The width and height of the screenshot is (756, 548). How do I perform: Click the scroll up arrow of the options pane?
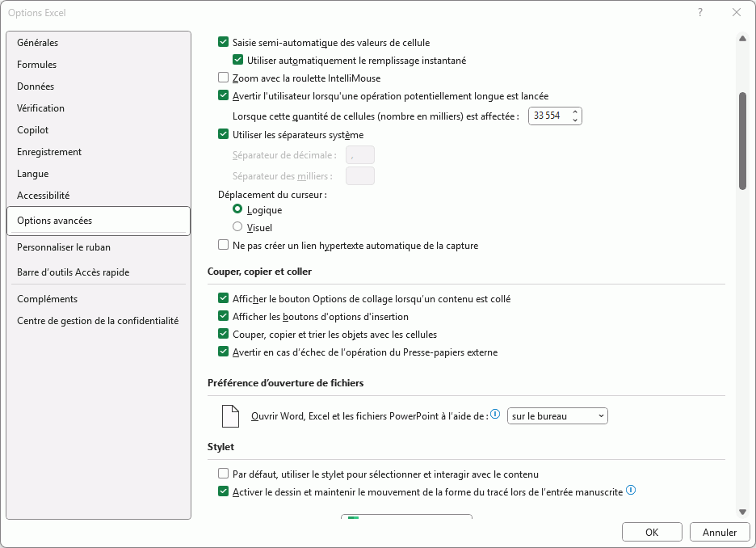742,38
